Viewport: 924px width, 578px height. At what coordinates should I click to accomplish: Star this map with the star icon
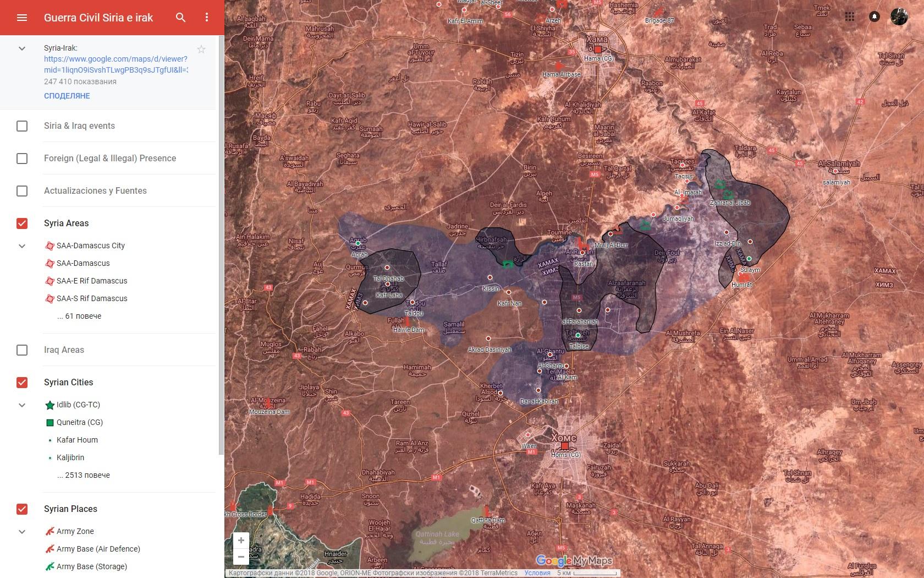click(x=201, y=50)
